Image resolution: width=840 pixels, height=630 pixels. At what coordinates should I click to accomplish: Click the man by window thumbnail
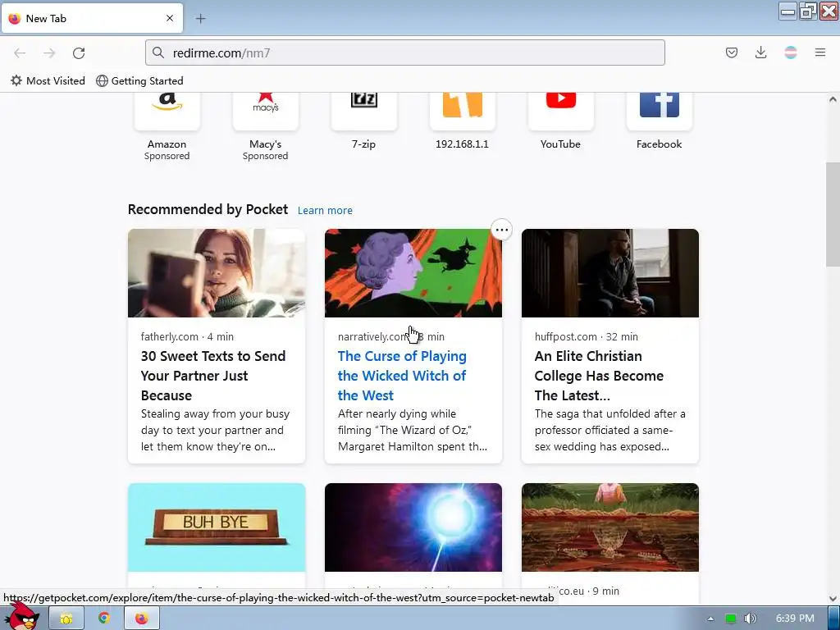coord(610,273)
